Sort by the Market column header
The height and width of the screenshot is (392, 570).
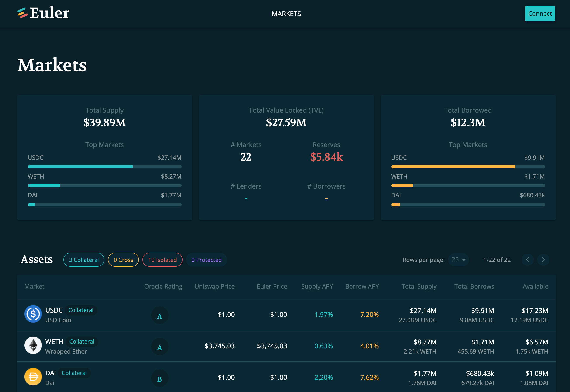(35, 286)
